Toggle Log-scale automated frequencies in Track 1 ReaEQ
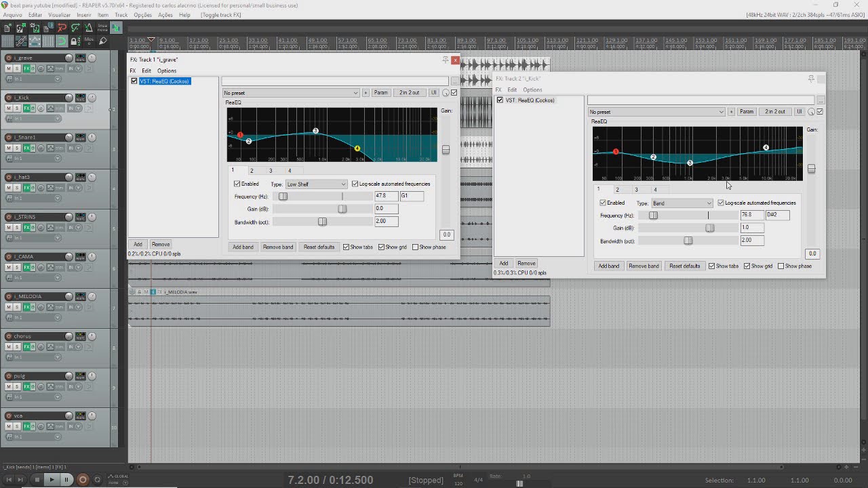Screen dimensions: 868x488 point(355,184)
